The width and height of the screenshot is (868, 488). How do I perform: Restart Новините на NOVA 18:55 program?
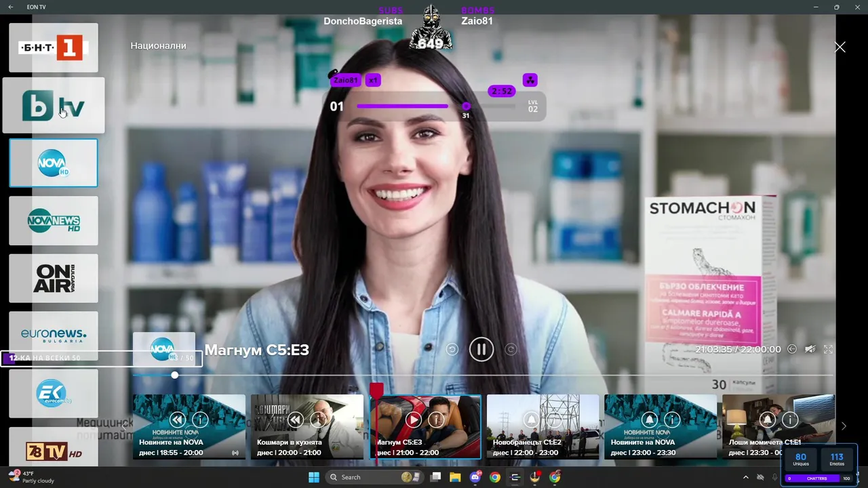click(177, 420)
